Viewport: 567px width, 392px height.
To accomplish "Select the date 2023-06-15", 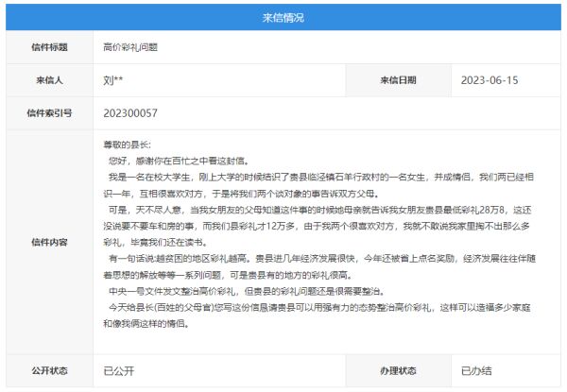I will [x=489, y=80].
